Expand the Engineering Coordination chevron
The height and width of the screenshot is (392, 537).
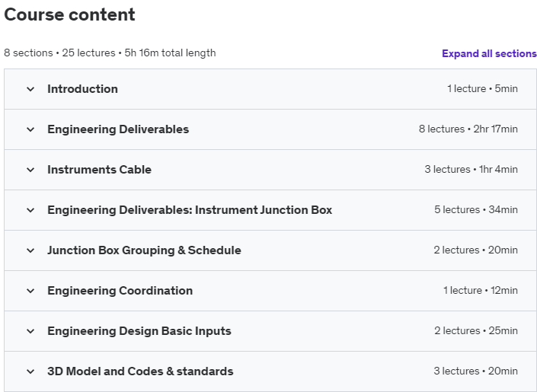(x=30, y=291)
